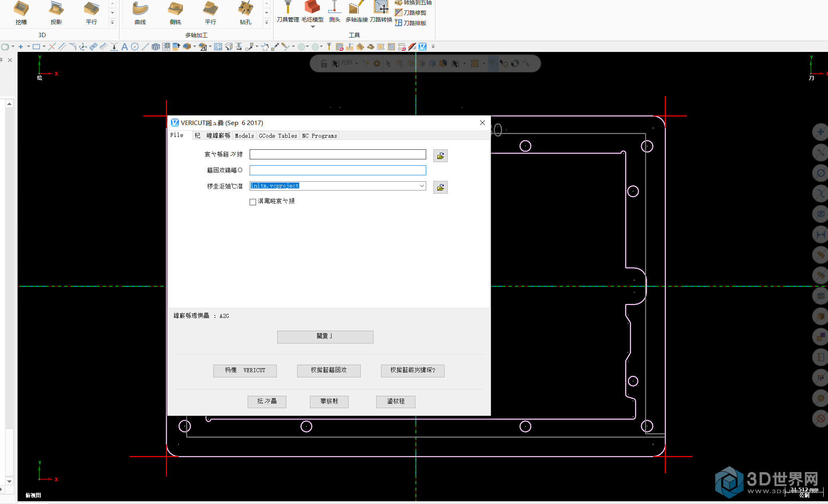Select the 钻孔 multiaxis drill toolpath
828x504 pixels.
point(246,13)
